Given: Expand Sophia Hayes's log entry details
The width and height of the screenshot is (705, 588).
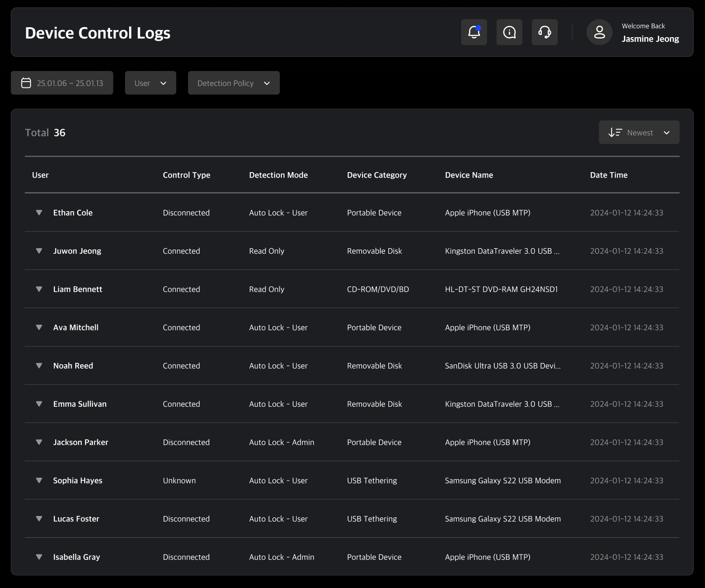Looking at the screenshot, I should click(39, 481).
